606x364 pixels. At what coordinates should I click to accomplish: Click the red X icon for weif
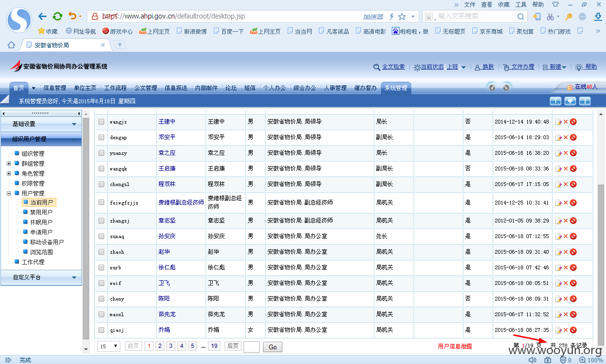pos(566,283)
